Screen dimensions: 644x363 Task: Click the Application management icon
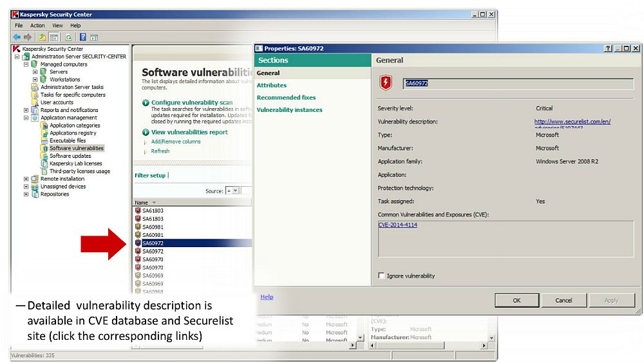pyautogui.click(x=35, y=118)
